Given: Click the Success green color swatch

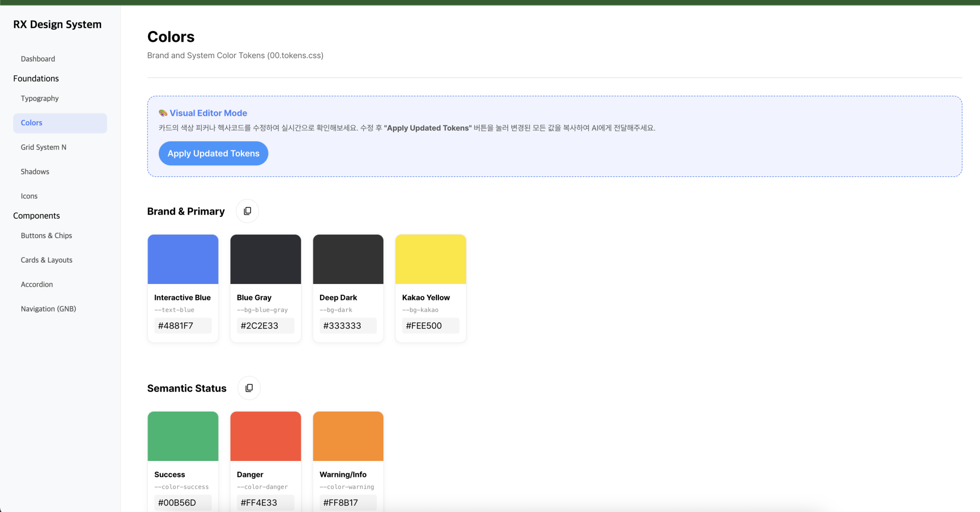Looking at the screenshot, I should (x=183, y=436).
